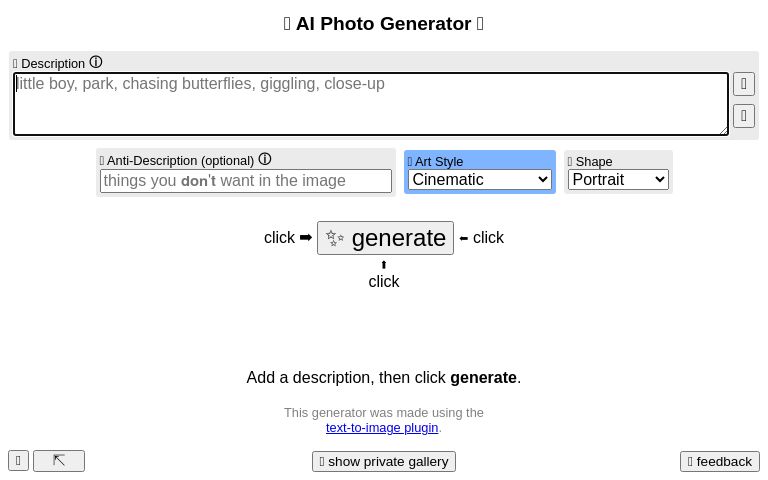Image resolution: width=768 pixels, height=480 pixels.
Task: Focus the Description text area
Action: [371, 104]
